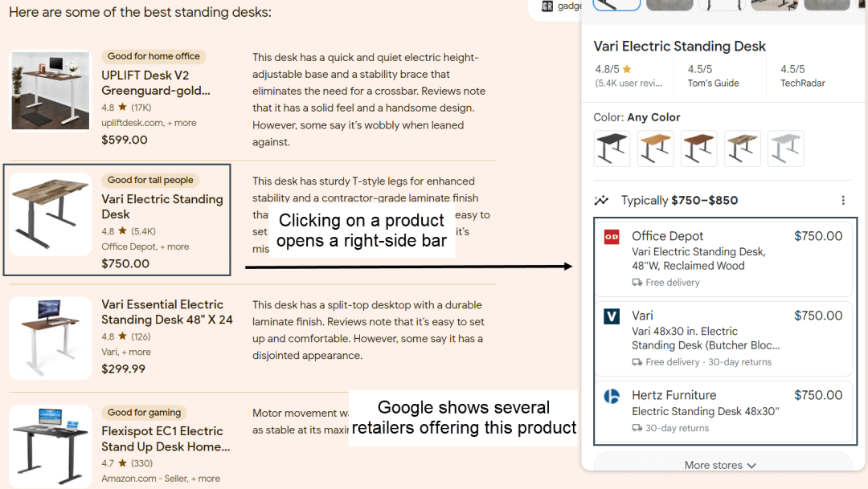Click the Vari retailer logo icon
This screenshot has width=868, height=489.
tap(612, 316)
